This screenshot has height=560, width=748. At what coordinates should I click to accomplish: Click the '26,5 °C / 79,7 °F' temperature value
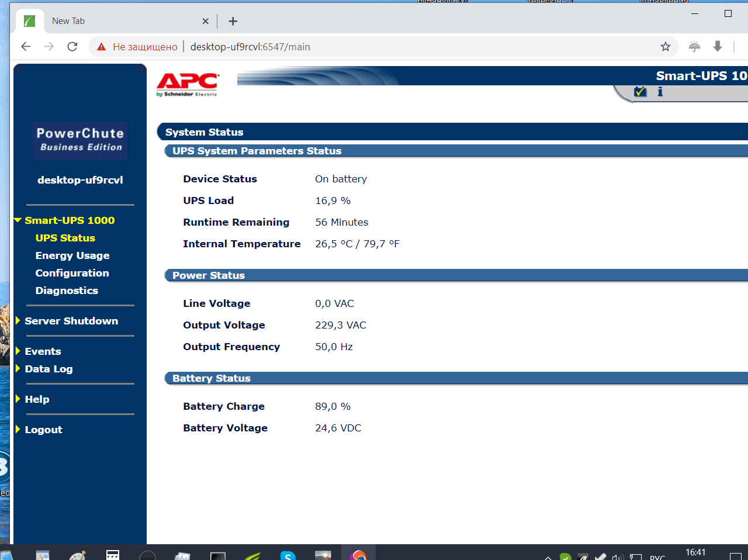[x=358, y=244]
